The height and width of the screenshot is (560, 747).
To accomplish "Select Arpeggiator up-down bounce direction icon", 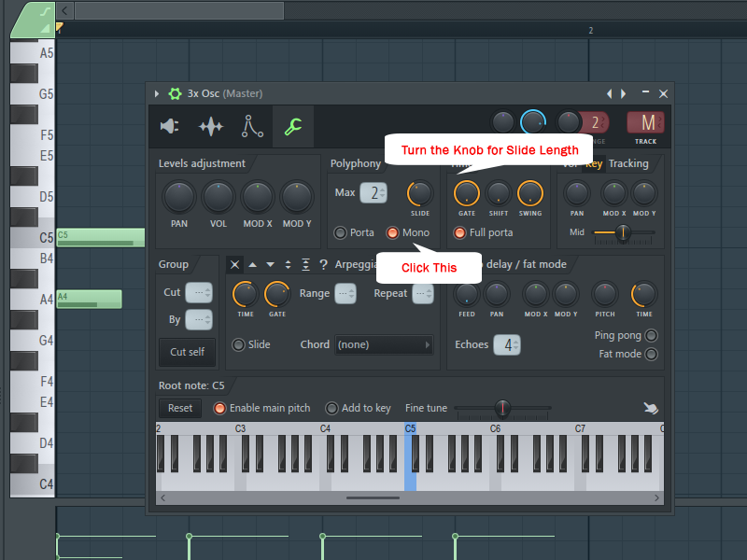I will (288, 265).
